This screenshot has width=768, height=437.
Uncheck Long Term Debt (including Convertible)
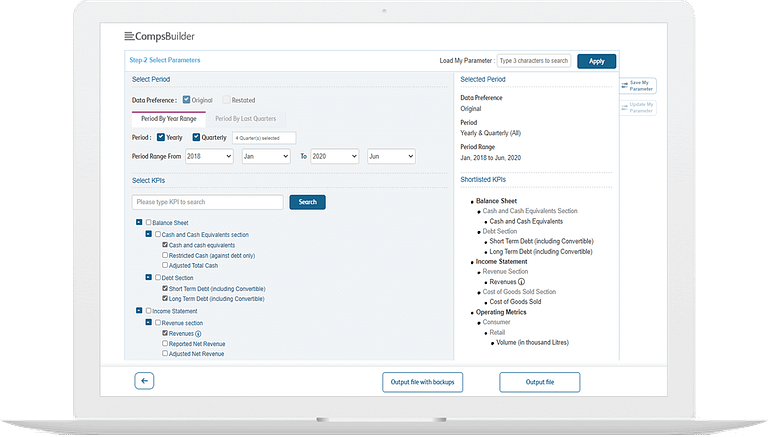tap(165, 298)
